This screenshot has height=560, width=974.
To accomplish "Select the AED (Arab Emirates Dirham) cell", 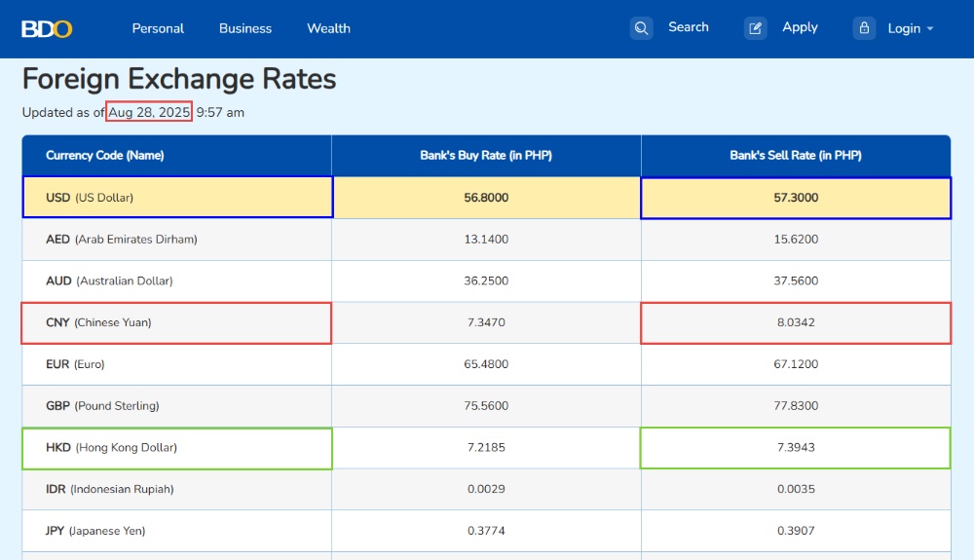I will point(177,239).
